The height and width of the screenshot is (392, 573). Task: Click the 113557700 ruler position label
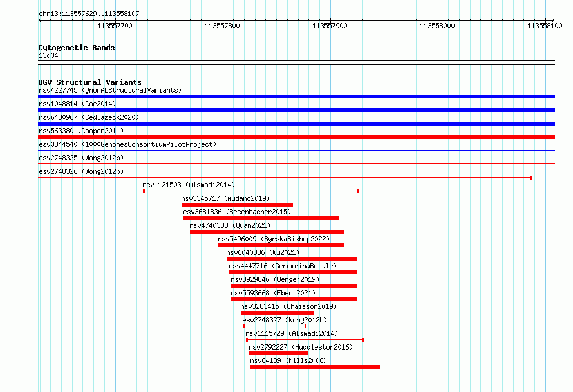115,26
